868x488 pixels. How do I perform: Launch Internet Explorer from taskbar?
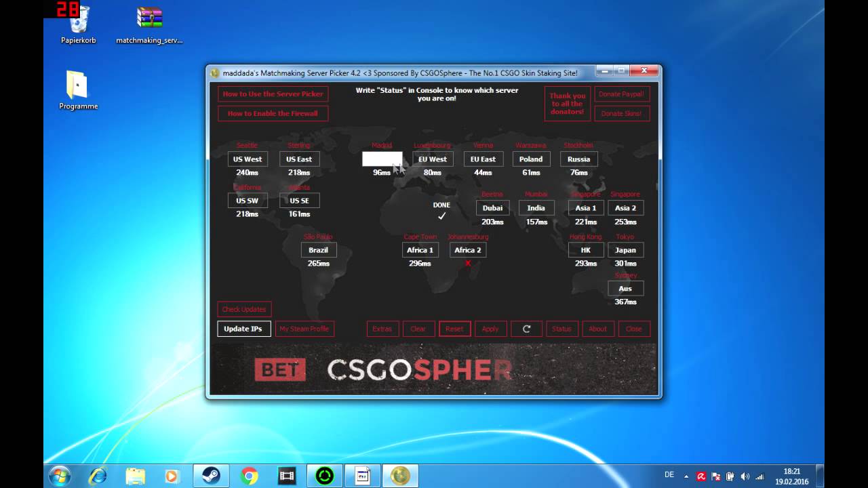(98, 476)
